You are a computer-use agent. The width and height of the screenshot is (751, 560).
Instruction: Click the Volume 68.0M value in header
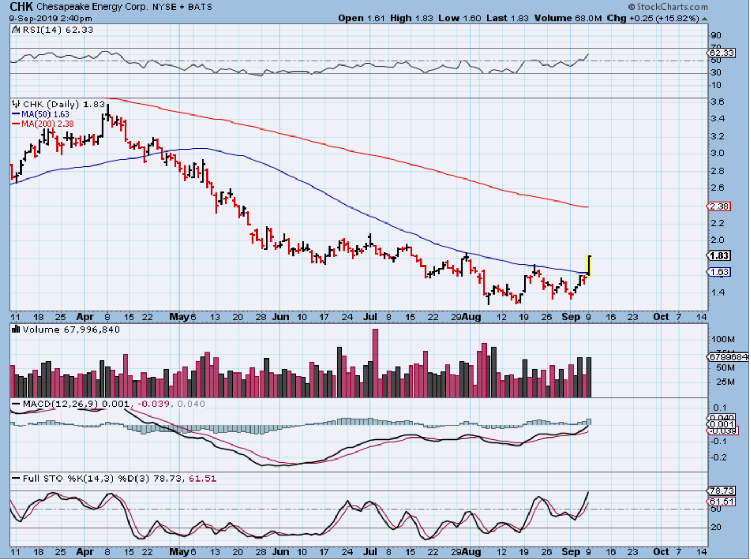(x=568, y=18)
